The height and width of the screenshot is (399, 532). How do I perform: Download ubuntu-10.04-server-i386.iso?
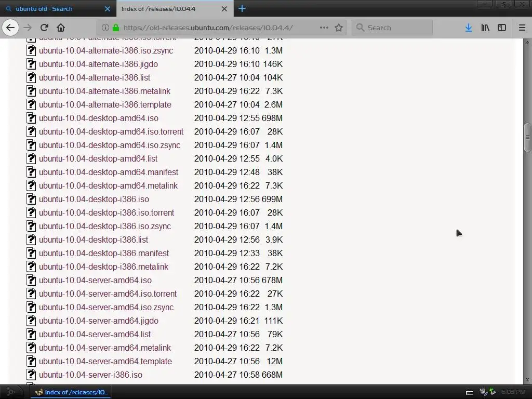click(x=90, y=375)
